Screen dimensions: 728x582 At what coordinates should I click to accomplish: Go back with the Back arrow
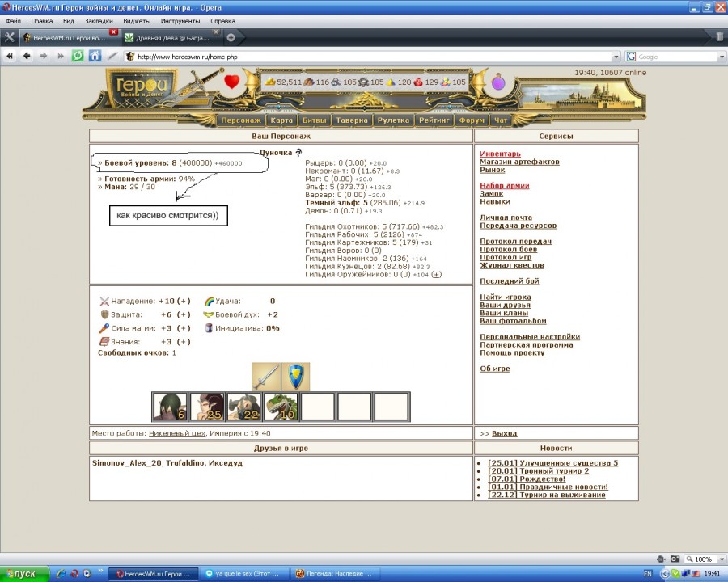27,56
